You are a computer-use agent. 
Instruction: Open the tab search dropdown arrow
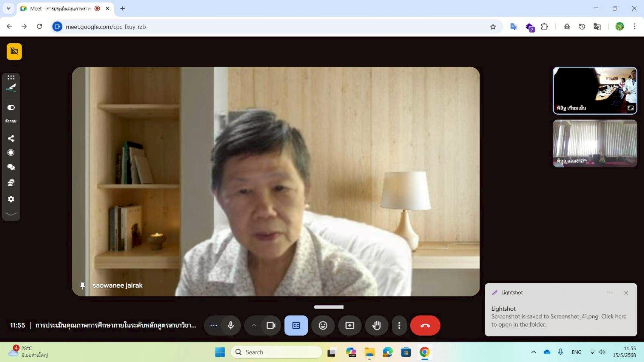[x=8, y=8]
